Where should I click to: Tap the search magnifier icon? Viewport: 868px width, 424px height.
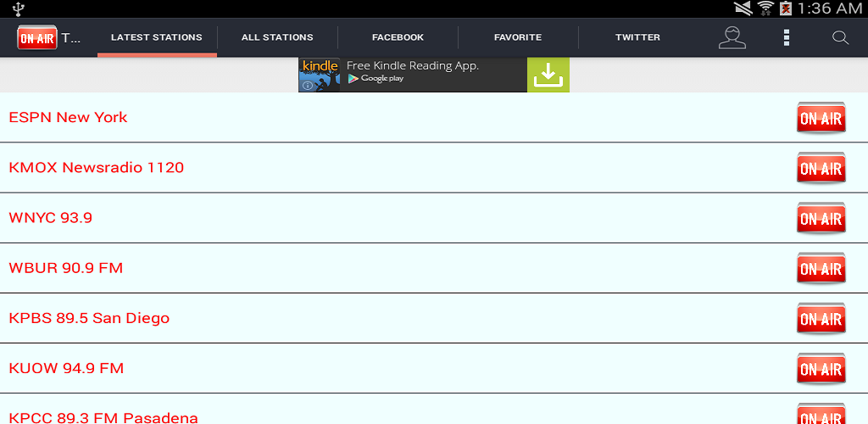(840, 37)
